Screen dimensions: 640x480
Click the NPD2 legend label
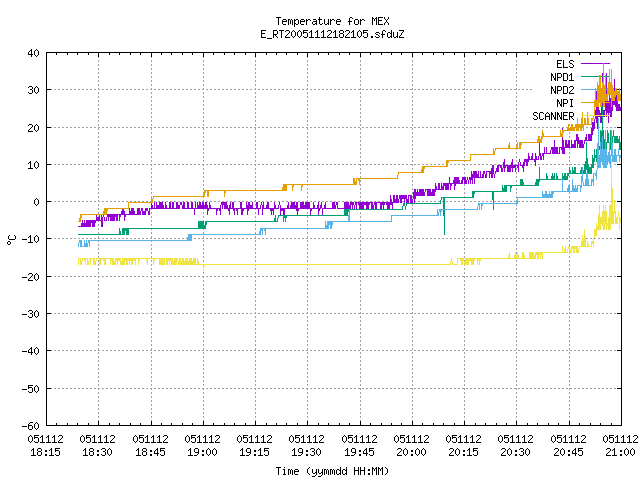pyautogui.click(x=562, y=90)
